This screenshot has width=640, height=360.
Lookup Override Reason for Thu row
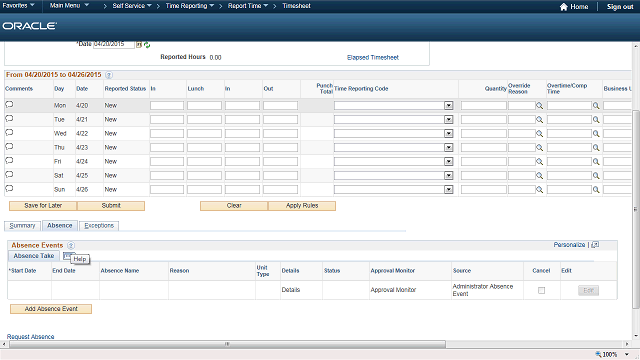(x=540, y=147)
